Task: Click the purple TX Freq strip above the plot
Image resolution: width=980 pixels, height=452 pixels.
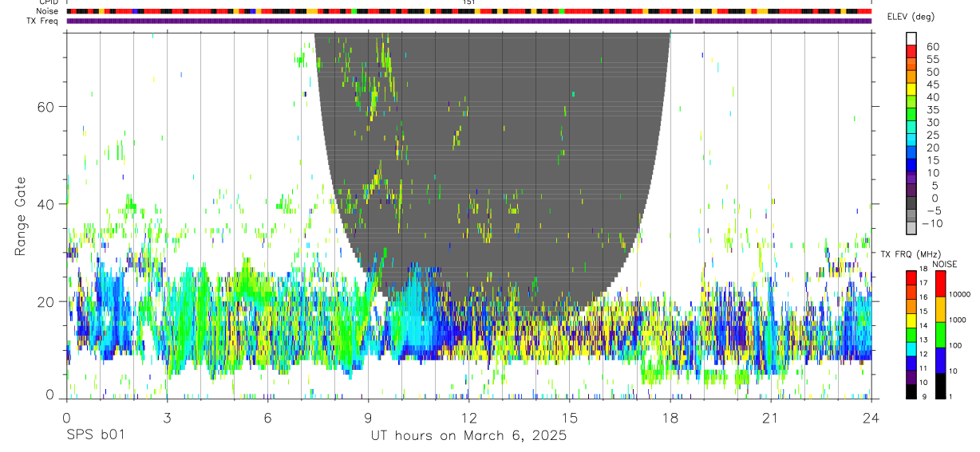Action: 469,21
